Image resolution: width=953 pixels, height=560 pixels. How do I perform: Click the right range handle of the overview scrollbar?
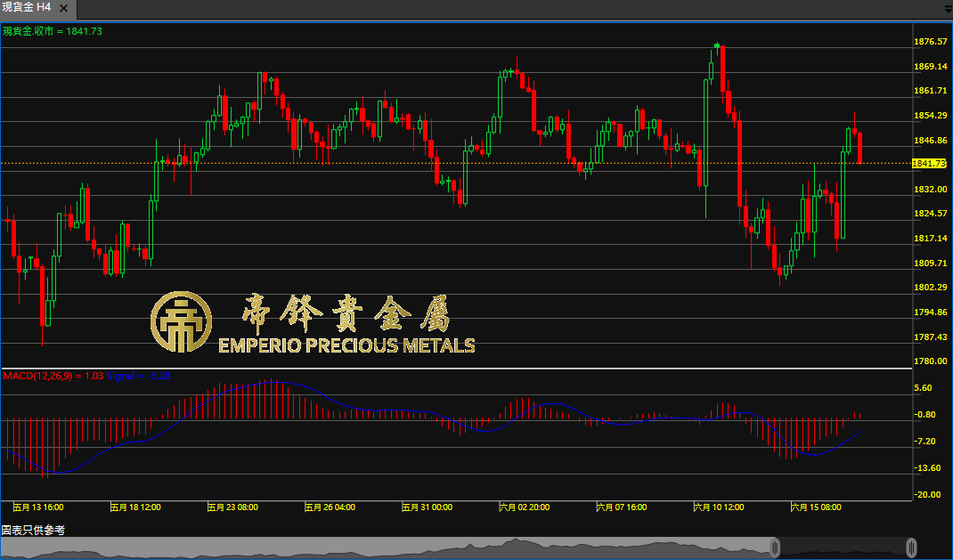coord(911,548)
